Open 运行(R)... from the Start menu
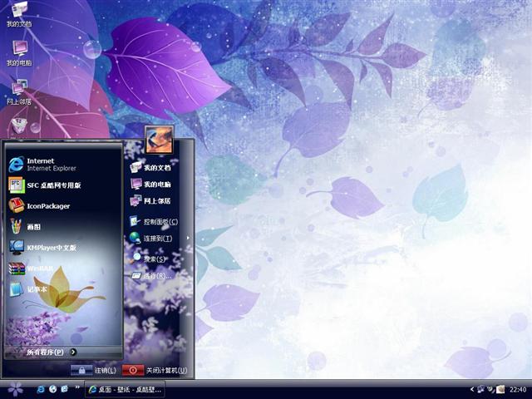Screen dimensions: 532x399 point(155,275)
